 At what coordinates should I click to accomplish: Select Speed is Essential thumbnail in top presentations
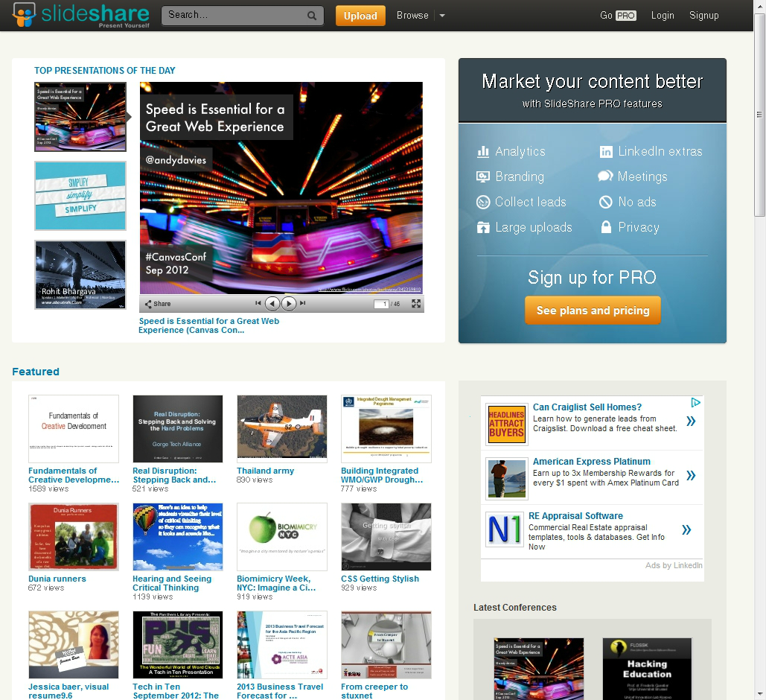pyautogui.click(x=80, y=117)
